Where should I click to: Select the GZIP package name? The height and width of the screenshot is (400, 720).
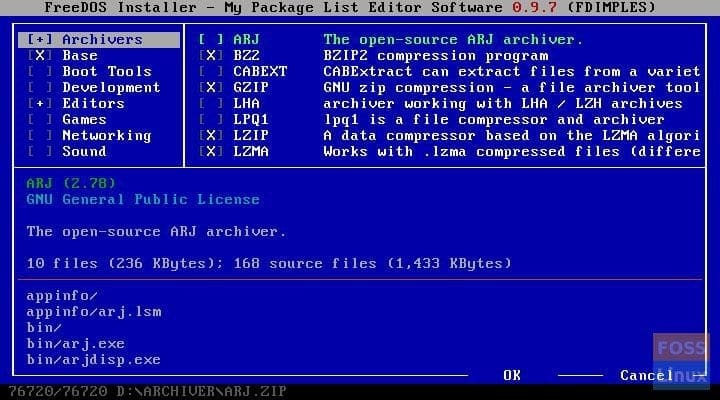(x=251, y=88)
